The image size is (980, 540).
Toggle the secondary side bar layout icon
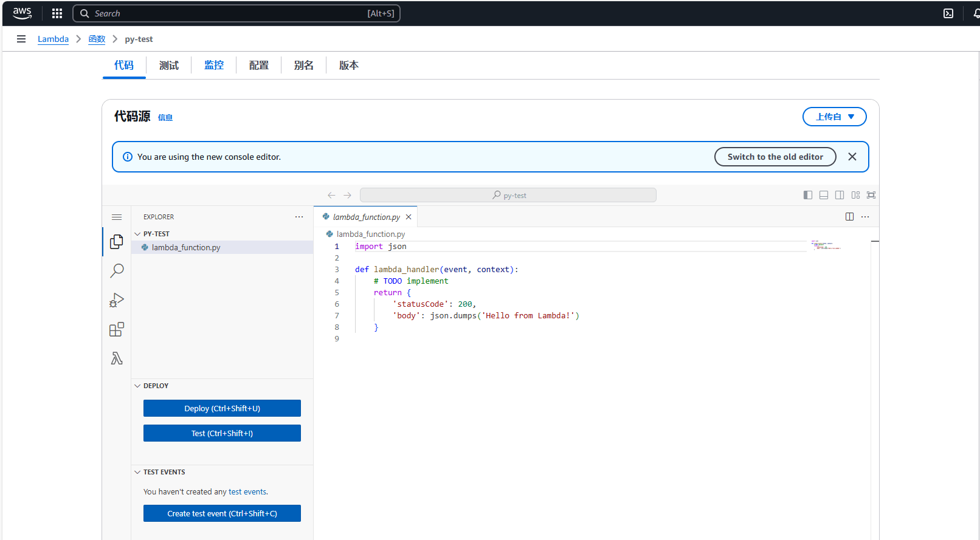click(840, 195)
